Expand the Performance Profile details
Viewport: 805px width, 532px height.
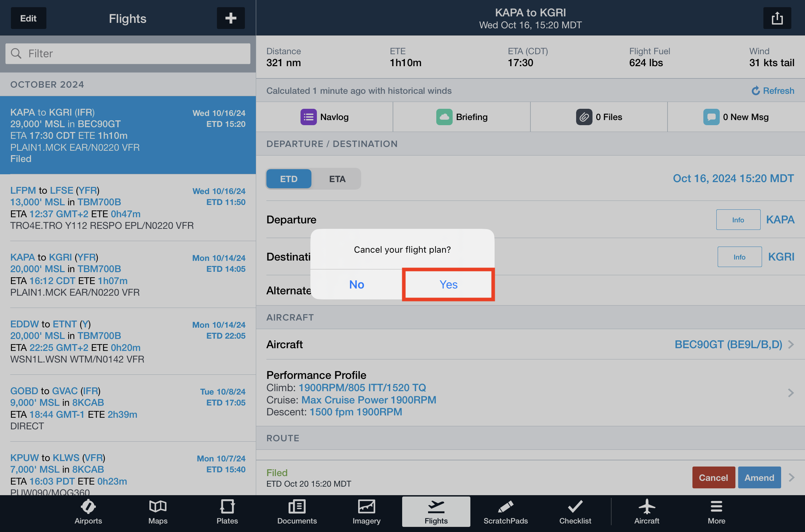click(791, 393)
